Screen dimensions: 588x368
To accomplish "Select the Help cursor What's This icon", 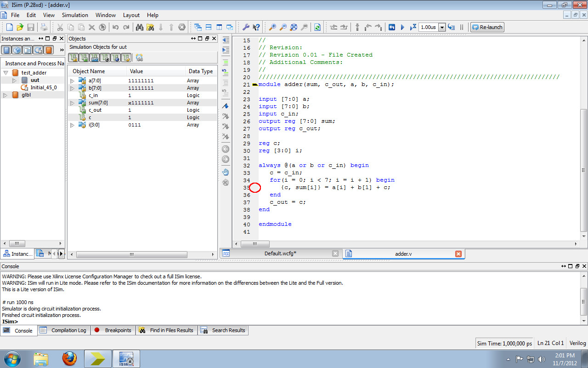I will click(x=256, y=27).
